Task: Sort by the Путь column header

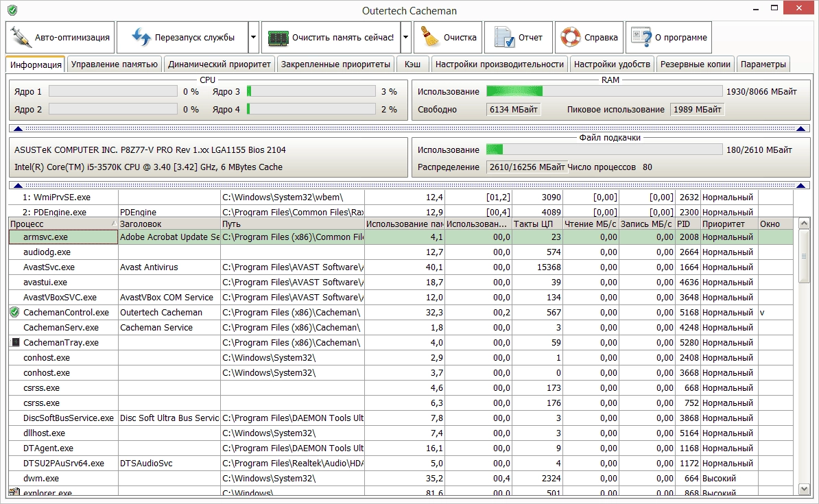Action: point(292,224)
